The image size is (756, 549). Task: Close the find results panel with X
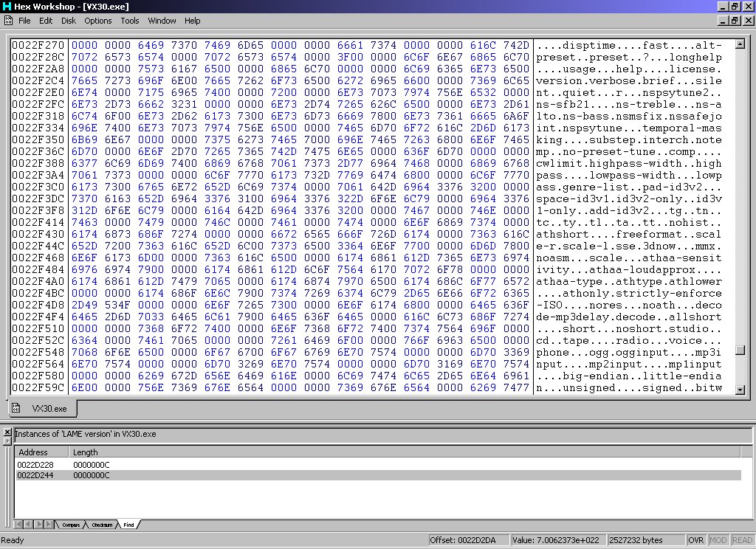coord(7,432)
